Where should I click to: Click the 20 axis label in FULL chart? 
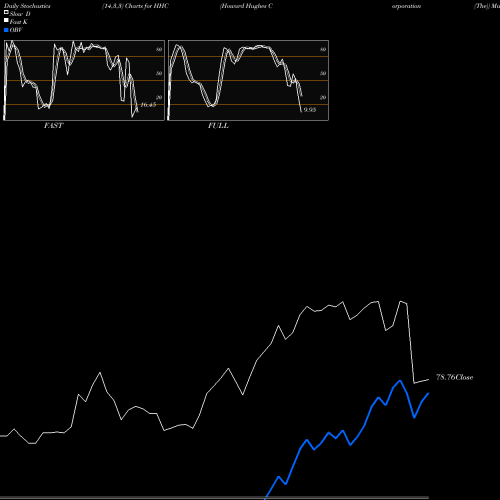[323, 97]
